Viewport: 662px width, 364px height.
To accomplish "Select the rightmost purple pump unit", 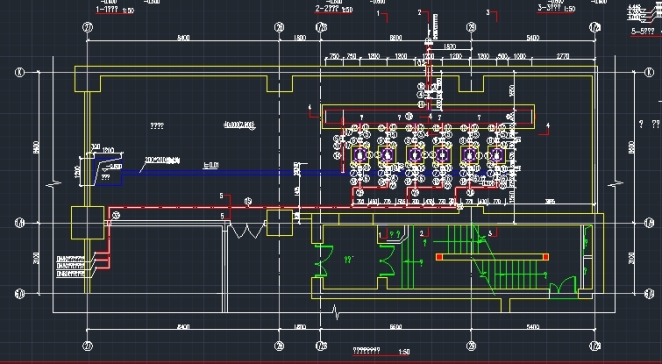I will [x=496, y=155].
